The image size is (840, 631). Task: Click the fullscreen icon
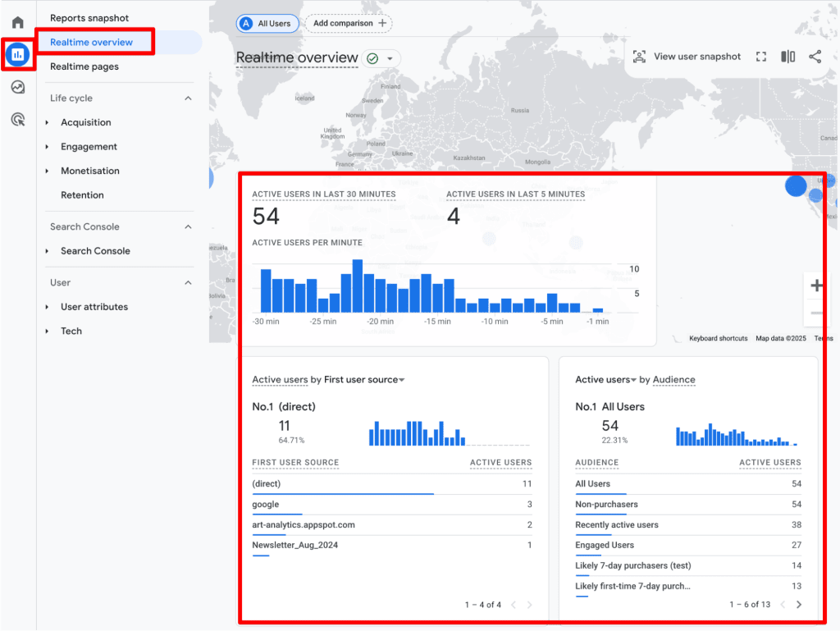[760, 57]
